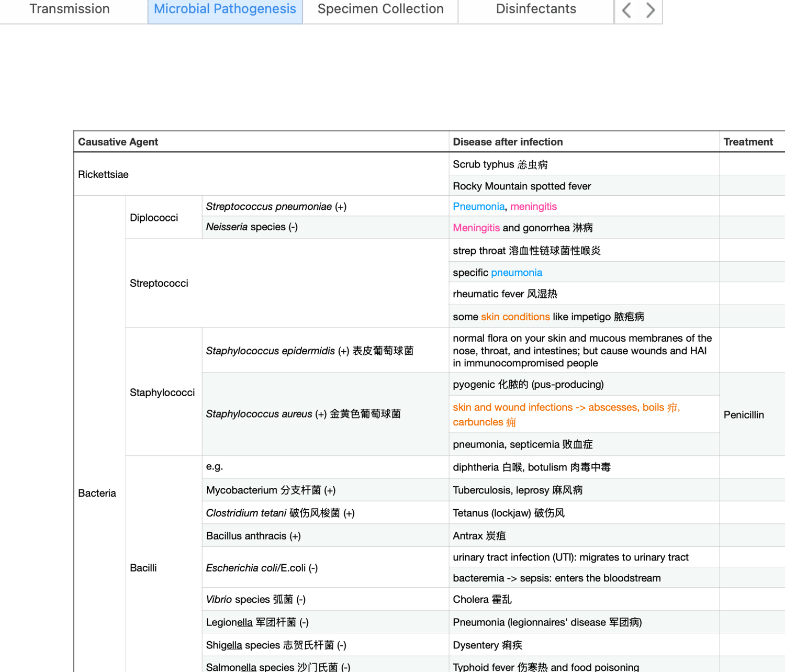Viewport: 785px width, 672px height.
Task: Click the Cholera cell
Action: 584,599
